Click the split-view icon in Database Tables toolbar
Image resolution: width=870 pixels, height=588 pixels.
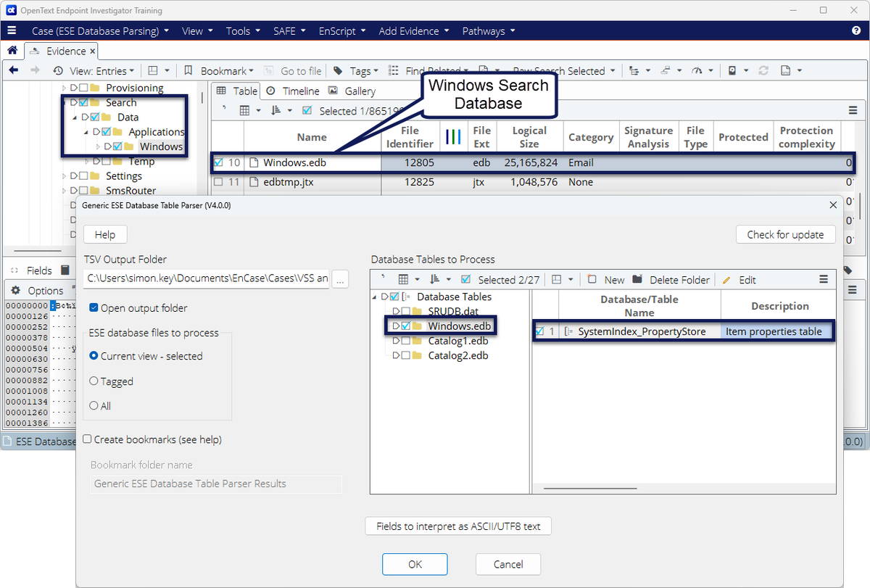point(557,279)
